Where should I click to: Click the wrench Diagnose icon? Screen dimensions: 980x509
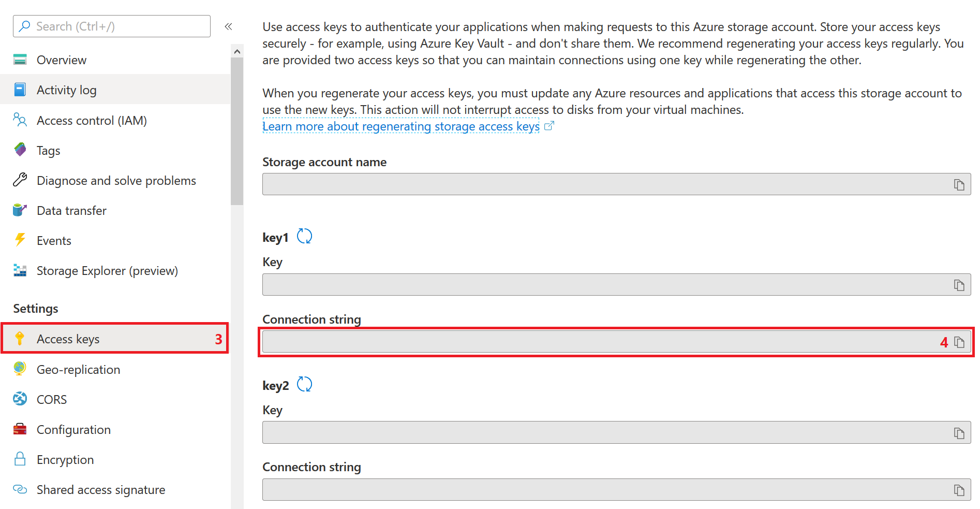pyautogui.click(x=20, y=180)
